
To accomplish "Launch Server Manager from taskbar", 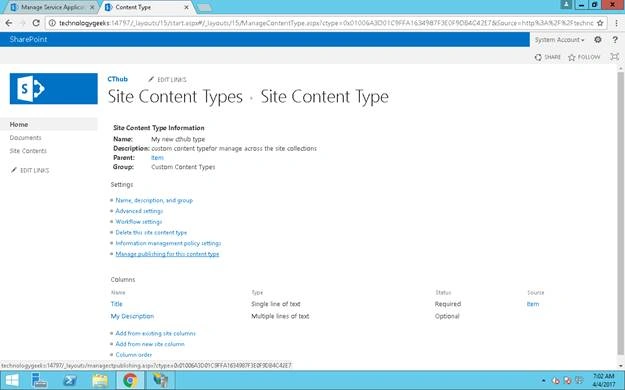I will (x=40, y=380).
